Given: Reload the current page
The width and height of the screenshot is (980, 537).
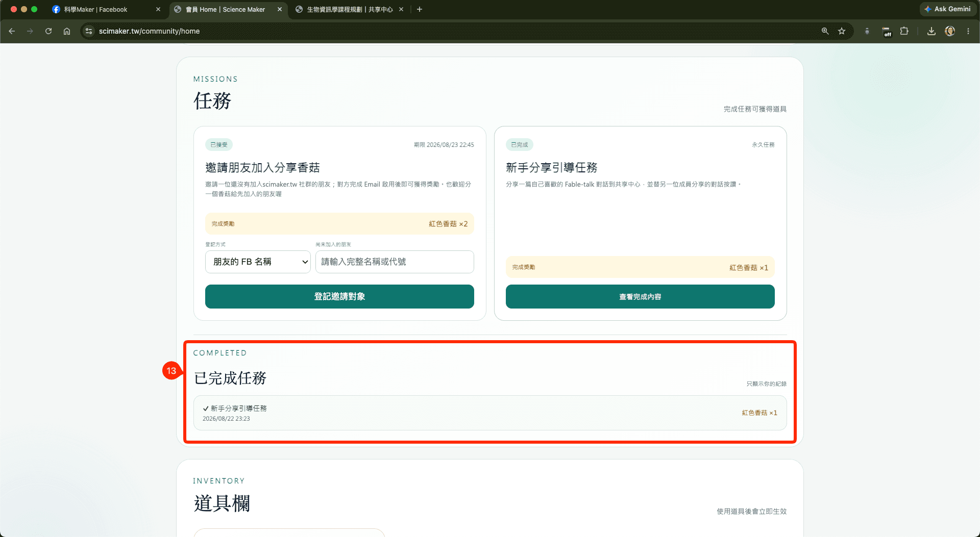Looking at the screenshot, I should (48, 31).
